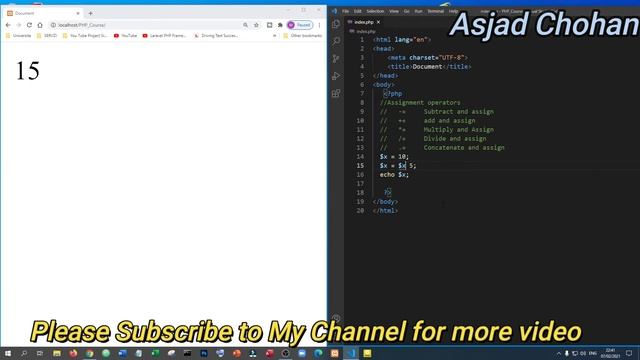
Task: Show hidden system tray icons
Action: [558, 353]
